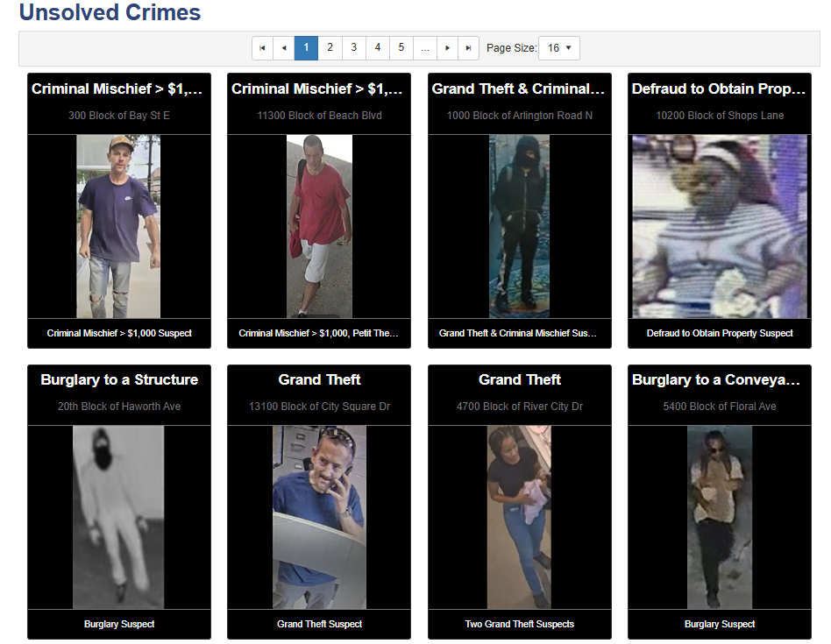Select page 3 in pagination
831x644 pixels.
point(353,48)
